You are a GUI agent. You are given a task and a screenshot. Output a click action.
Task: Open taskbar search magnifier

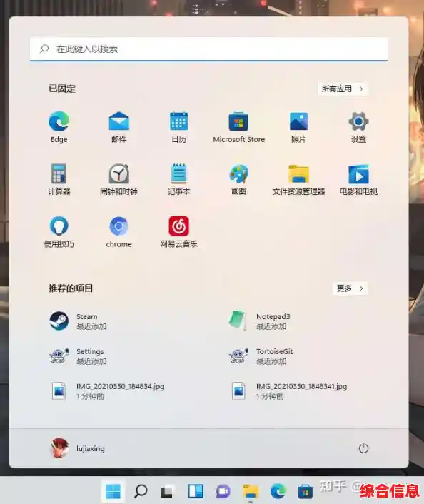[141, 491]
